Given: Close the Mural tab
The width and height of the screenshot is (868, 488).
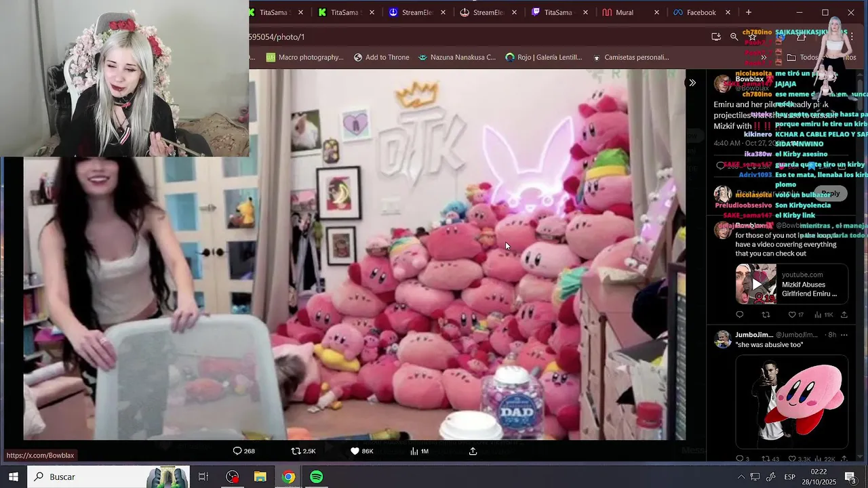Looking at the screenshot, I should [656, 12].
